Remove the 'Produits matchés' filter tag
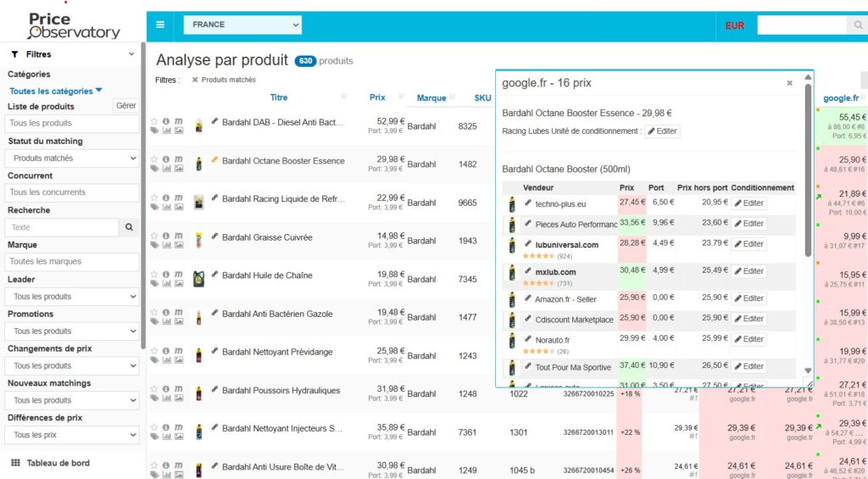Image resolution: width=868 pixels, height=479 pixels. [x=195, y=80]
